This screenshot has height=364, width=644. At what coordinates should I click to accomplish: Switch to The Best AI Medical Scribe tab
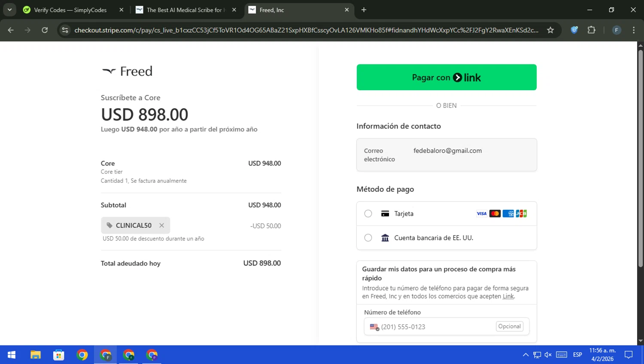coord(185,10)
